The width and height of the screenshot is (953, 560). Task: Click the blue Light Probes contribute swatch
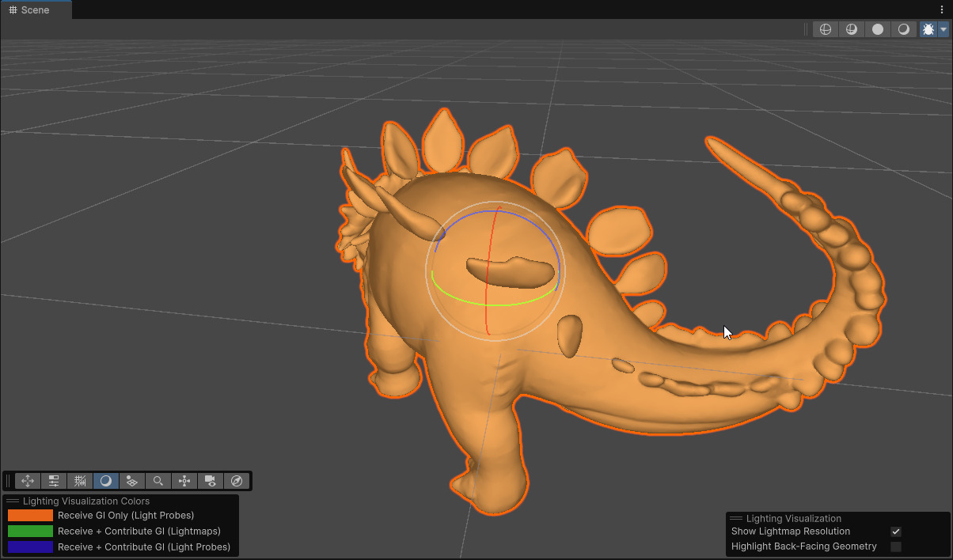(x=30, y=547)
